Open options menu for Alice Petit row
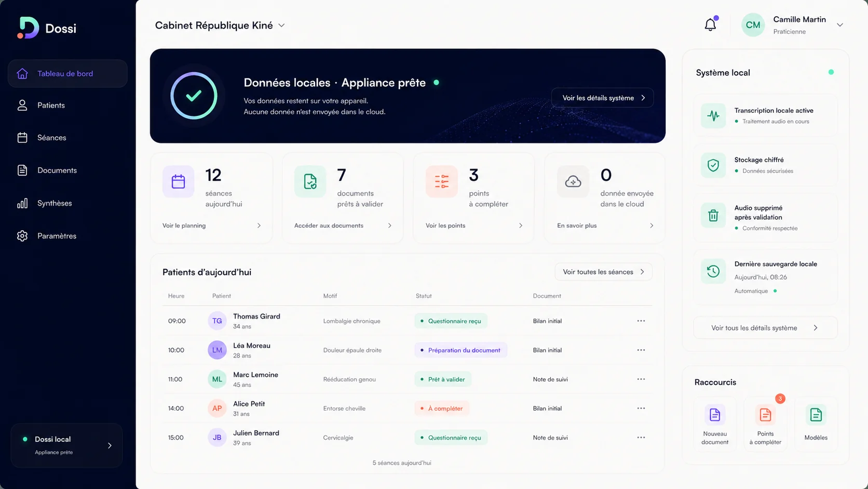 641,408
